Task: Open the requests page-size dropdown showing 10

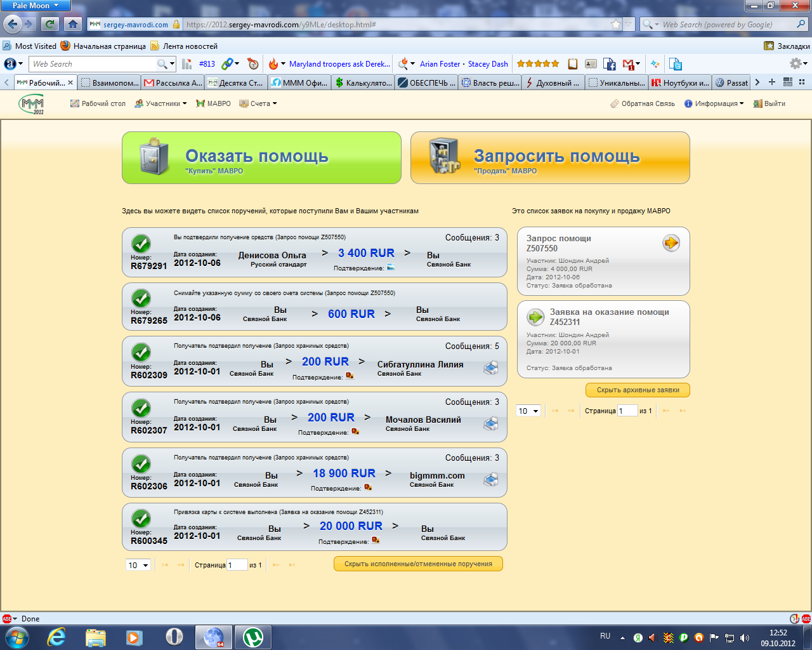Action: click(528, 411)
